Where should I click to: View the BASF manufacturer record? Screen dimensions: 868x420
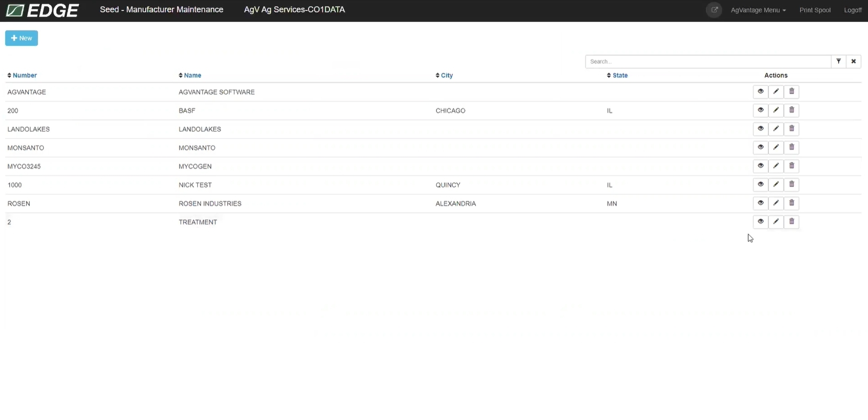click(x=760, y=110)
